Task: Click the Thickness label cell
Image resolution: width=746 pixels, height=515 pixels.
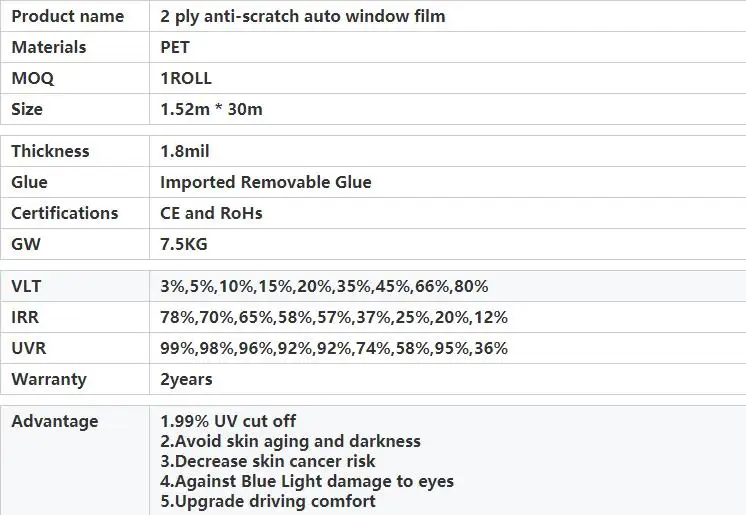Action: tap(50, 151)
